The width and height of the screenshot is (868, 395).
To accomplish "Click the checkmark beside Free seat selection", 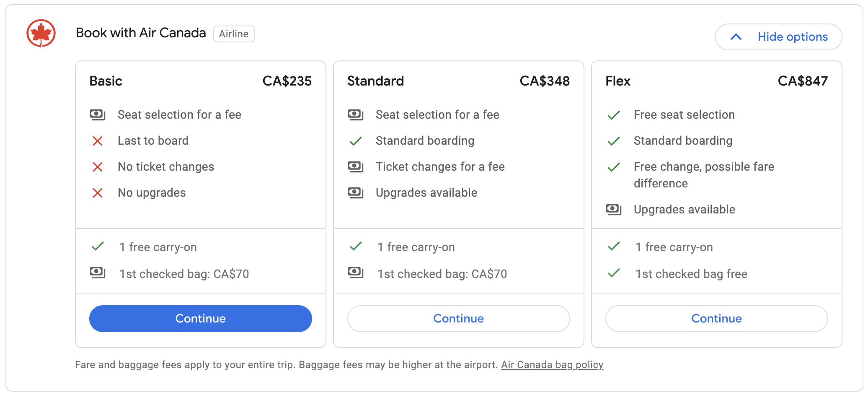I will pyautogui.click(x=614, y=115).
